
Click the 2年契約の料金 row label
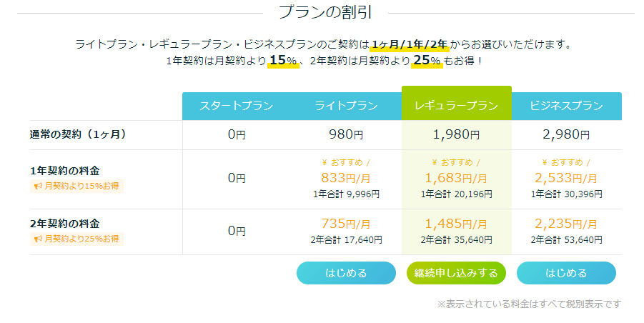pyautogui.click(x=65, y=224)
